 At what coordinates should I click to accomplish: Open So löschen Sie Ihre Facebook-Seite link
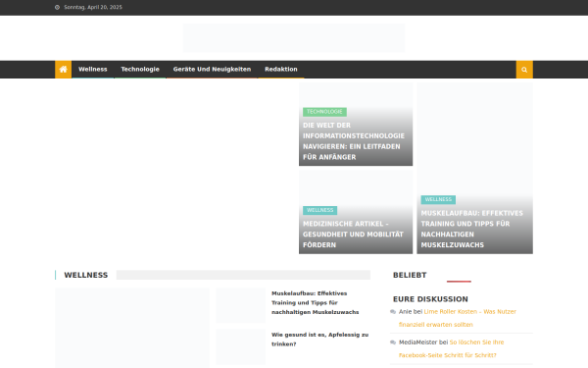click(452, 348)
